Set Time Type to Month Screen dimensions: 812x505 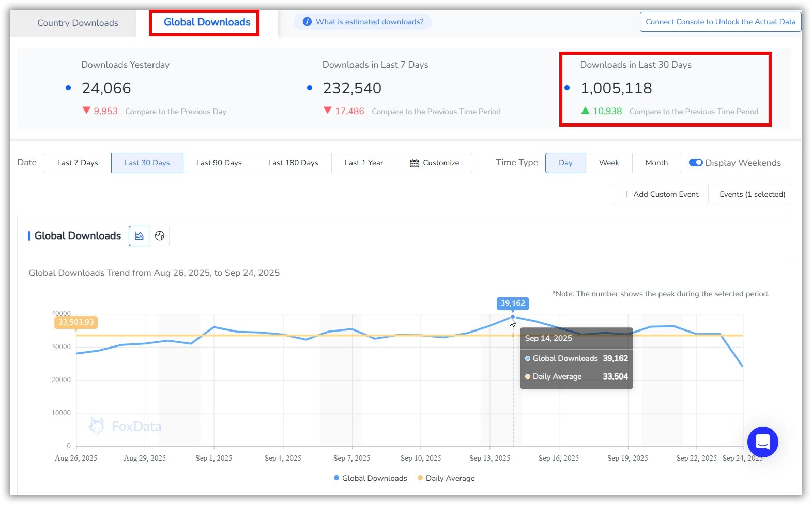656,163
